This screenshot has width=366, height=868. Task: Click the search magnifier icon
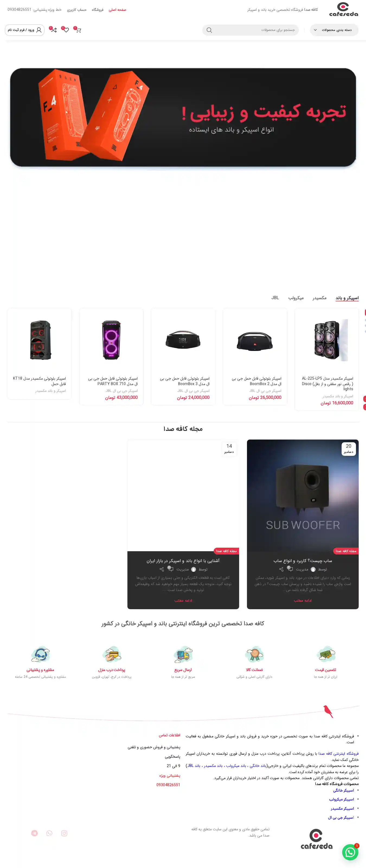pos(209,30)
